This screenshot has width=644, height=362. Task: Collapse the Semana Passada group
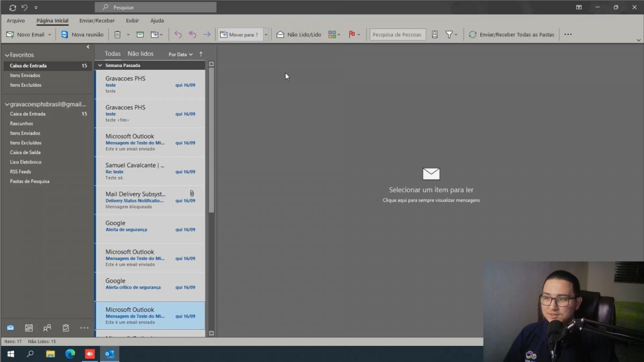[99, 65]
